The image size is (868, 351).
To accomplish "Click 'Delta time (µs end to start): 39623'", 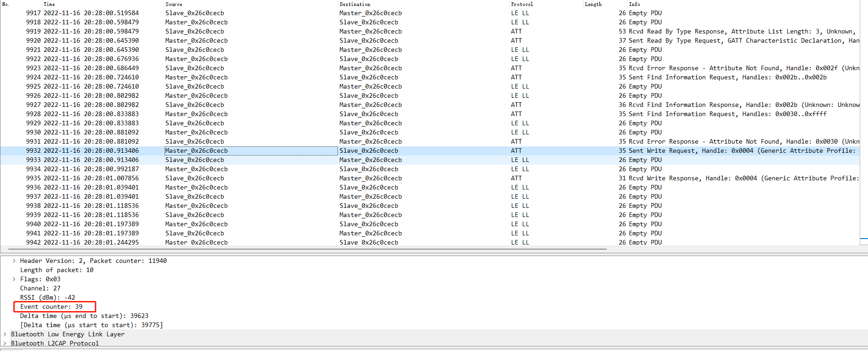I will 84,316.
